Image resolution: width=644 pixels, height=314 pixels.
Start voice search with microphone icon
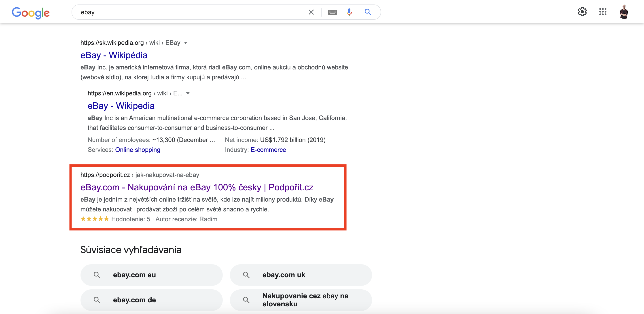tap(349, 12)
